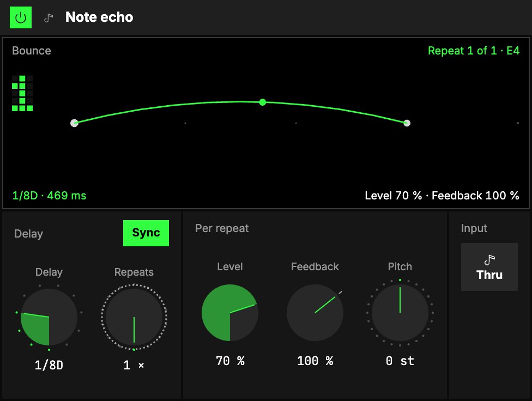532x401 pixels.
Task: Click the 1/8D delay value
Action: pyautogui.click(x=49, y=366)
